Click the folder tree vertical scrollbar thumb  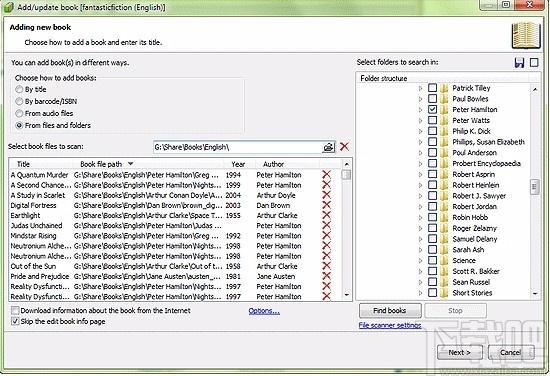pyautogui.click(x=535, y=187)
